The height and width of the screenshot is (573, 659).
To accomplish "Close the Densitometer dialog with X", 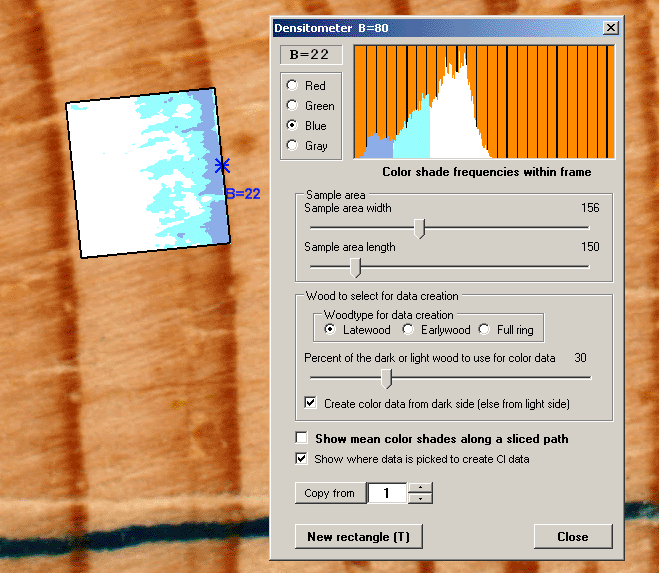I will pyautogui.click(x=611, y=28).
